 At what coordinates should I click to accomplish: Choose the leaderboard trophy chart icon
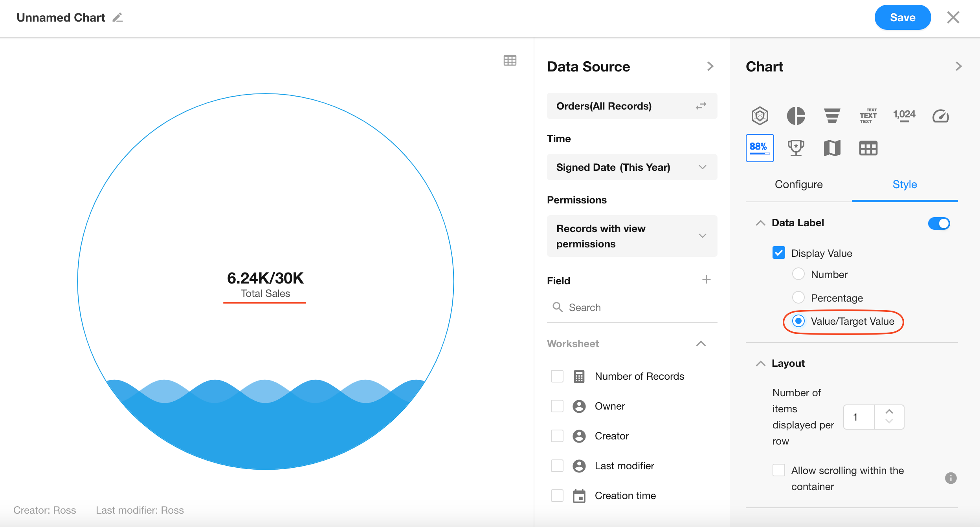pos(796,148)
